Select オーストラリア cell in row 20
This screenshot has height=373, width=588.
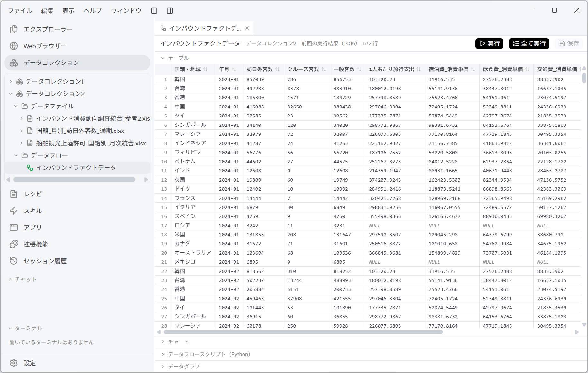coord(193,253)
